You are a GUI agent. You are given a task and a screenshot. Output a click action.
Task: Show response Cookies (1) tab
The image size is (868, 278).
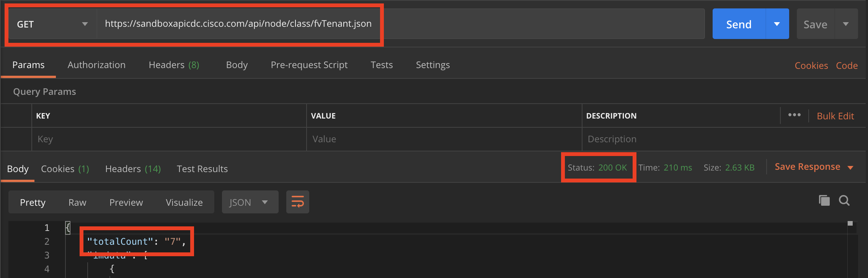[x=65, y=169]
